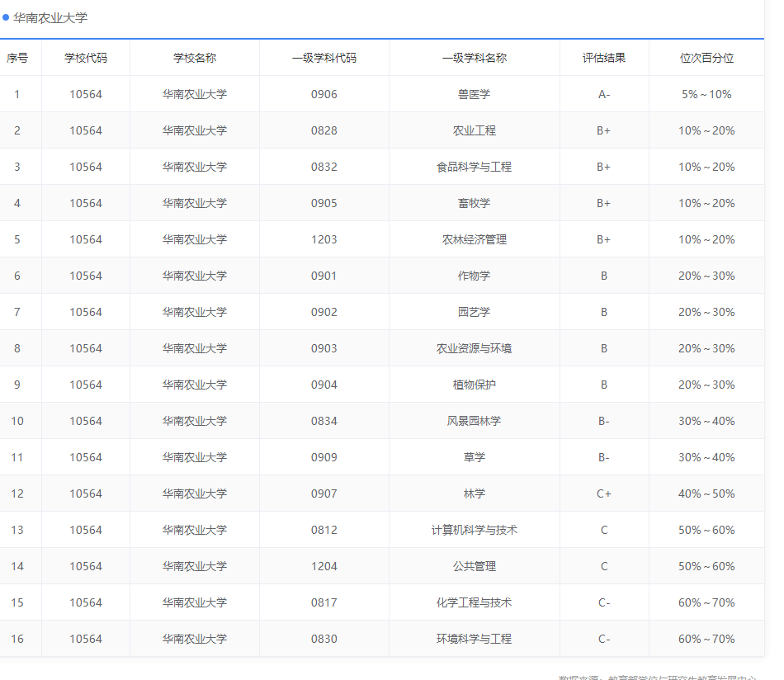Click the 学校代码 column header
Screen dimensions: 784x680
click(x=86, y=58)
